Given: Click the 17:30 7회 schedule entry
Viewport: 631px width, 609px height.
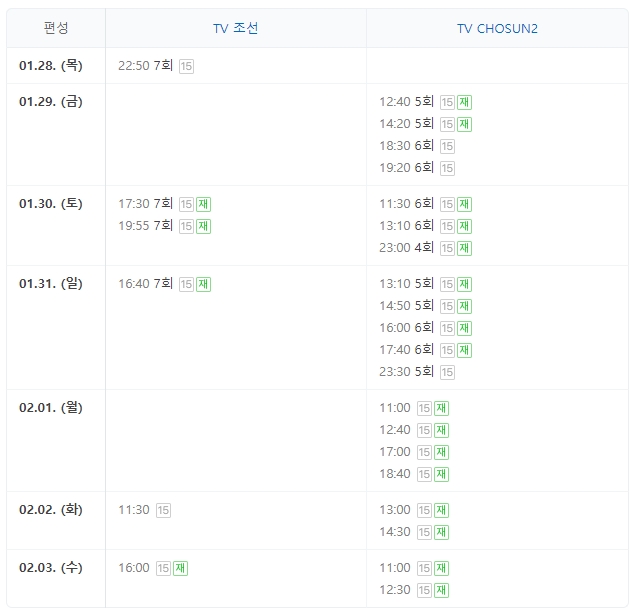Looking at the screenshot, I should tap(145, 204).
